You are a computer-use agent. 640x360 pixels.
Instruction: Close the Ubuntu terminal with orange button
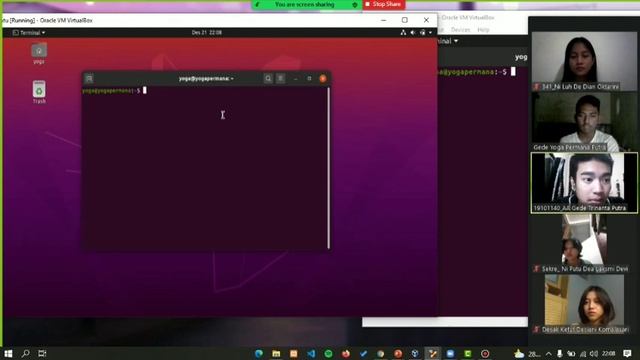coord(323,78)
